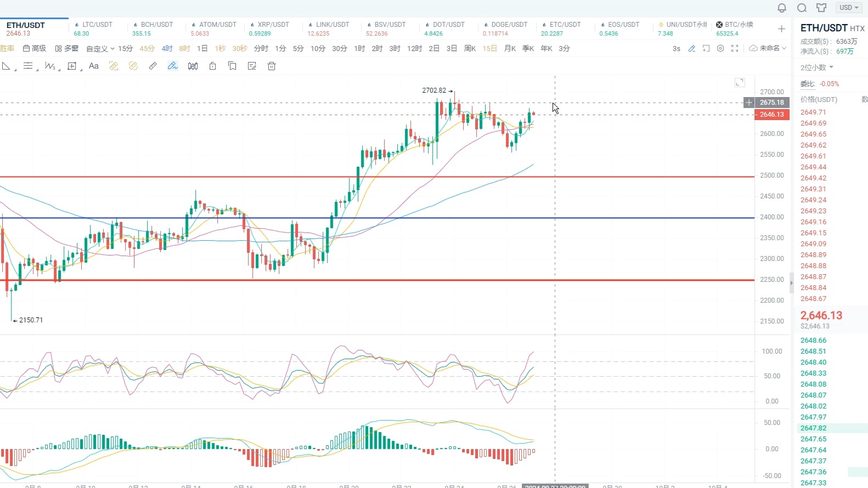This screenshot has width=868, height=488.
Task: Select the 30秒 timeframe
Action: point(240,49)
